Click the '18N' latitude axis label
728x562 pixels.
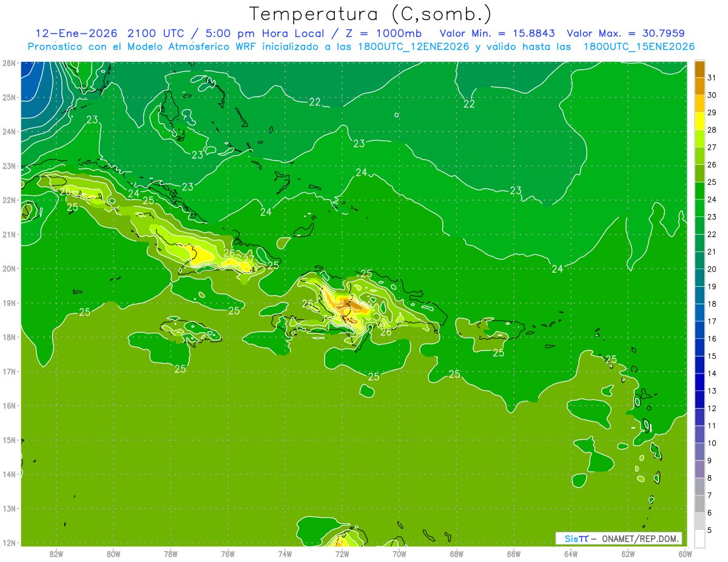(x=8, y=337)
